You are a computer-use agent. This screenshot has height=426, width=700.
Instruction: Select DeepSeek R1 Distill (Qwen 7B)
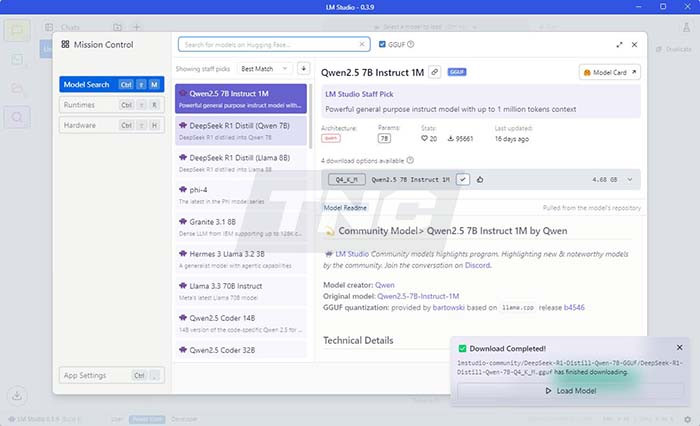pyautogui.click(x=241, y=131)
